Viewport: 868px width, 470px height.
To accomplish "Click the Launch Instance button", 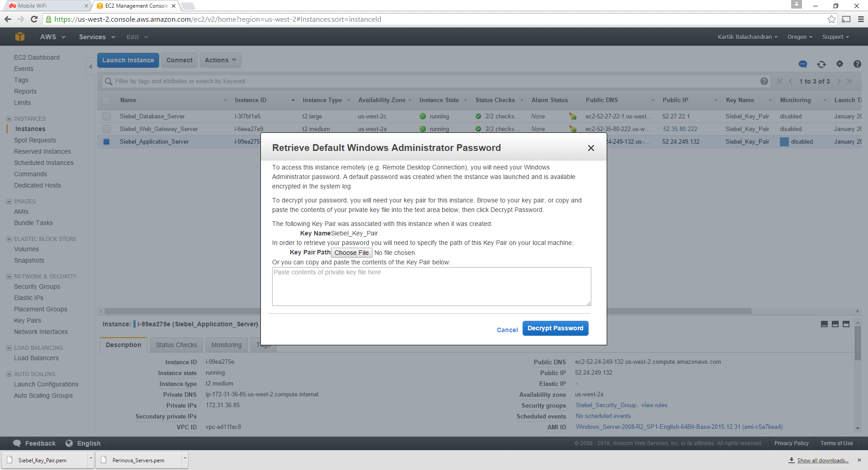I will pyautogui.click(x=128, y=60).
